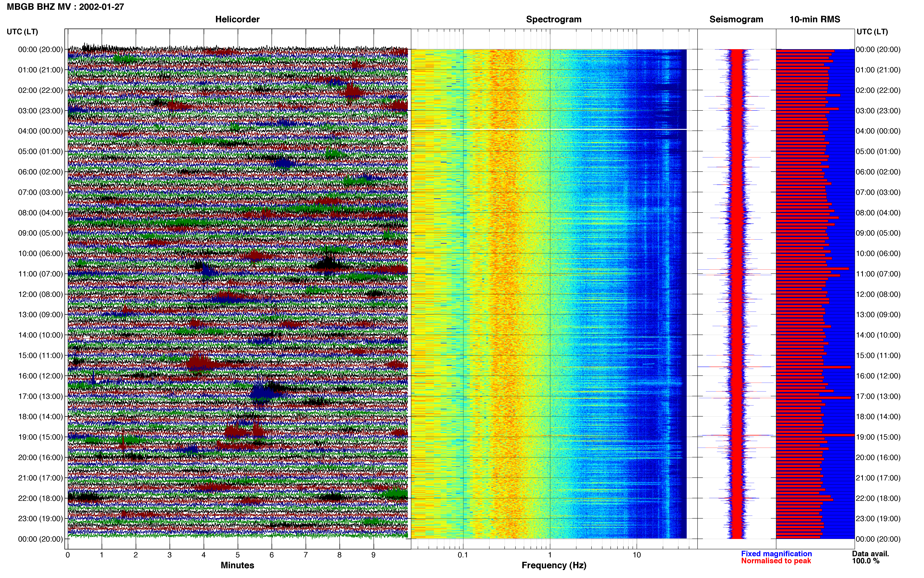Click left time label '01:00 (21:00)'
Screen dimensions: 924x578
(41, 70)
